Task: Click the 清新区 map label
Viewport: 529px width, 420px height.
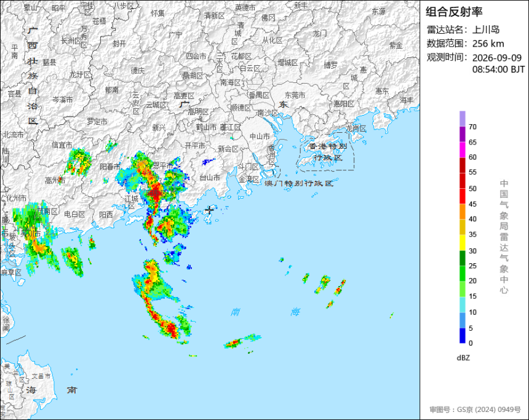Action: pos(214,15)
